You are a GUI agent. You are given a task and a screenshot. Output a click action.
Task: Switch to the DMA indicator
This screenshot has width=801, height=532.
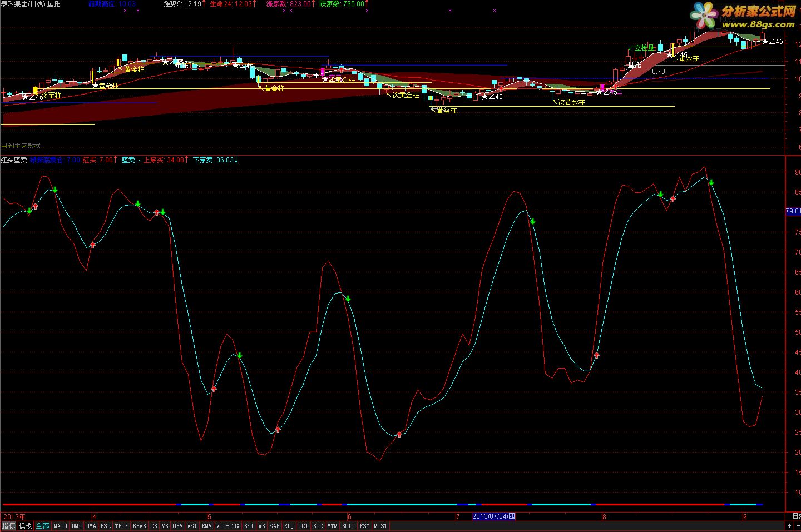tap(91, 526)
